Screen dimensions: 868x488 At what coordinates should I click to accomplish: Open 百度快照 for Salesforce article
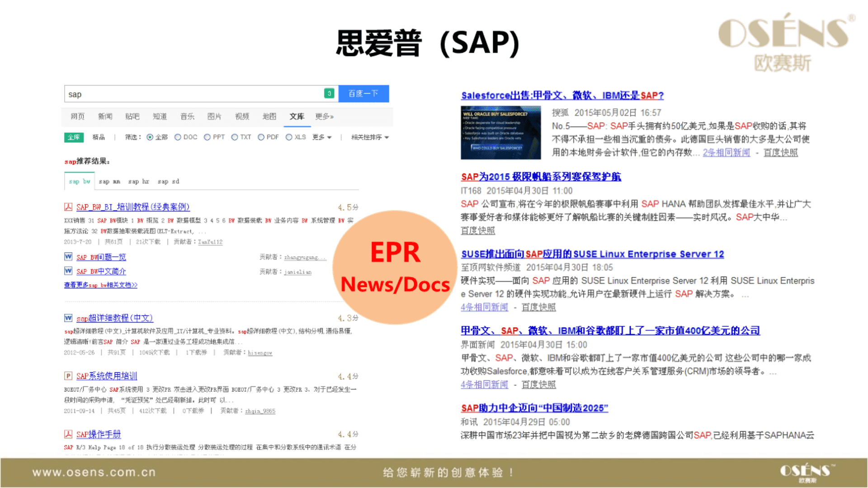point(781,153)
